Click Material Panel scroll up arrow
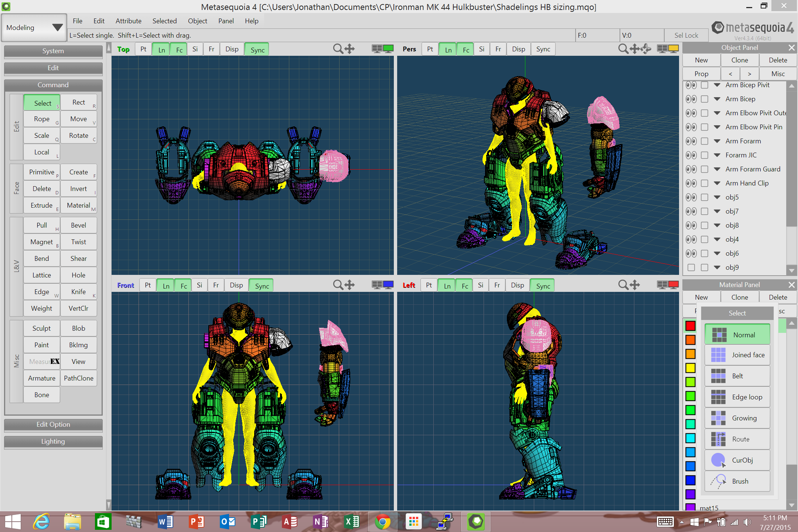 791,324
